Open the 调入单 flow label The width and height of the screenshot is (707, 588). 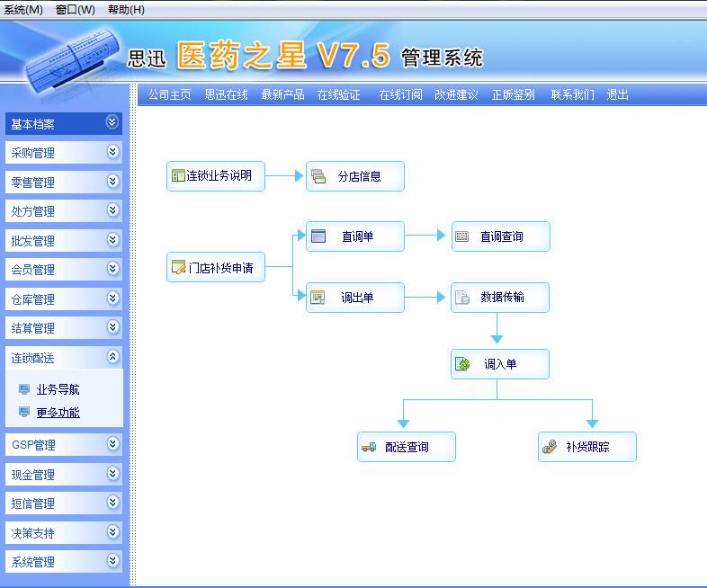tap(500, 363)
